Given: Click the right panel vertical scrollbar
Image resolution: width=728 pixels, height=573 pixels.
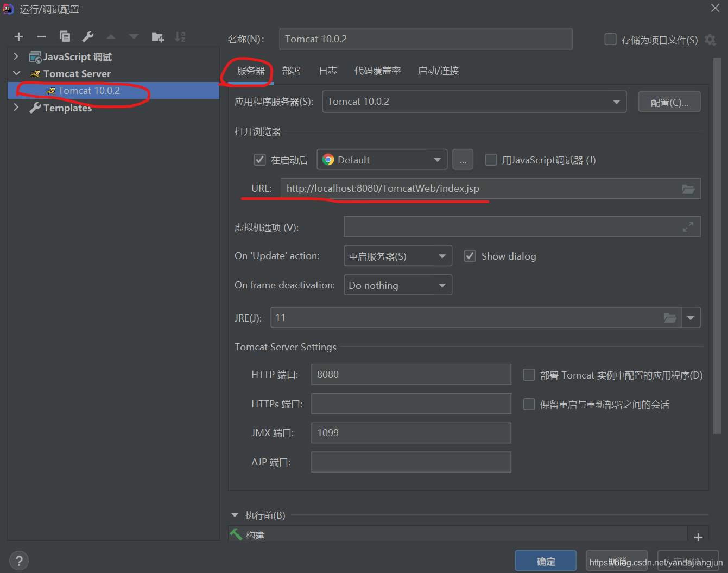Looking at the screenshot, I should coord(717,245).
